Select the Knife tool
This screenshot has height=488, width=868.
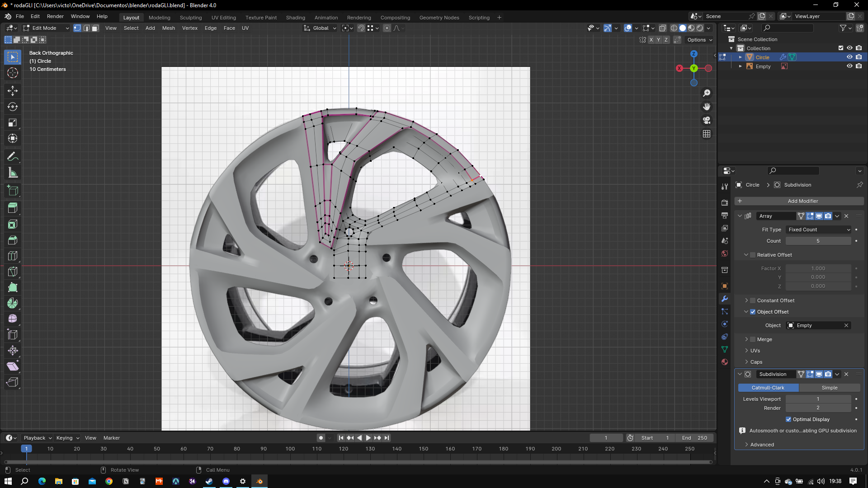coord(13,272)
